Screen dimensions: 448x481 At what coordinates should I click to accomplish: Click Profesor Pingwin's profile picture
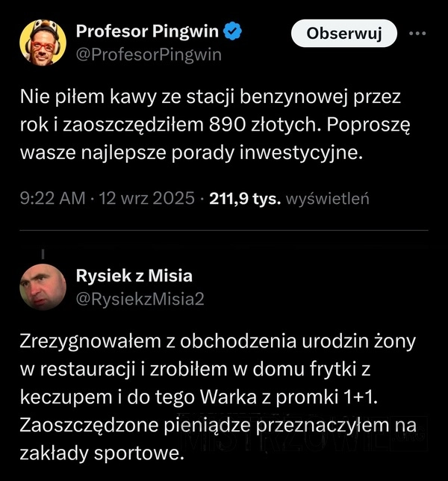tap(42, 42)
